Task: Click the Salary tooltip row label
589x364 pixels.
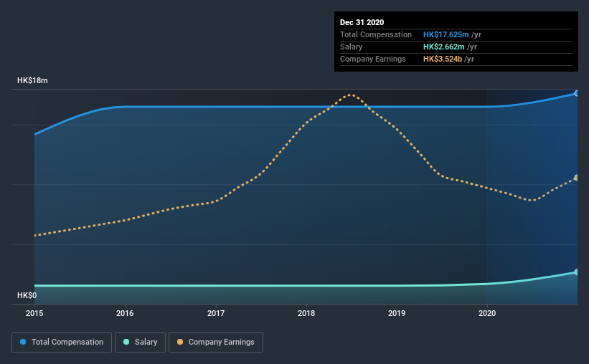Action: click(x=352, y=47)
